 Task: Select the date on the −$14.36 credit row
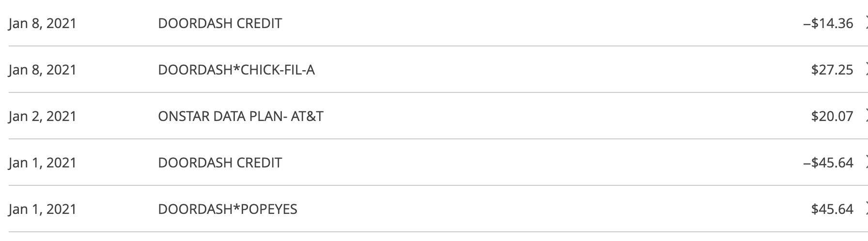(43, 24)
